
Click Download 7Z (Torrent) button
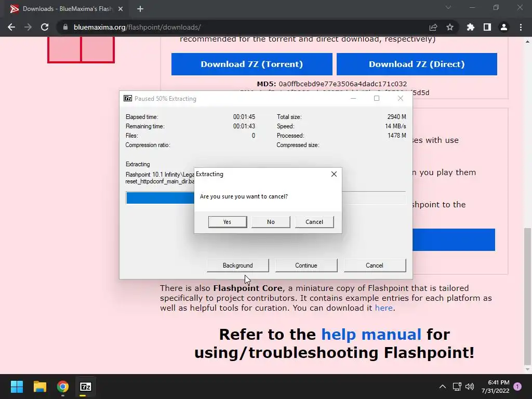point(252,64)
